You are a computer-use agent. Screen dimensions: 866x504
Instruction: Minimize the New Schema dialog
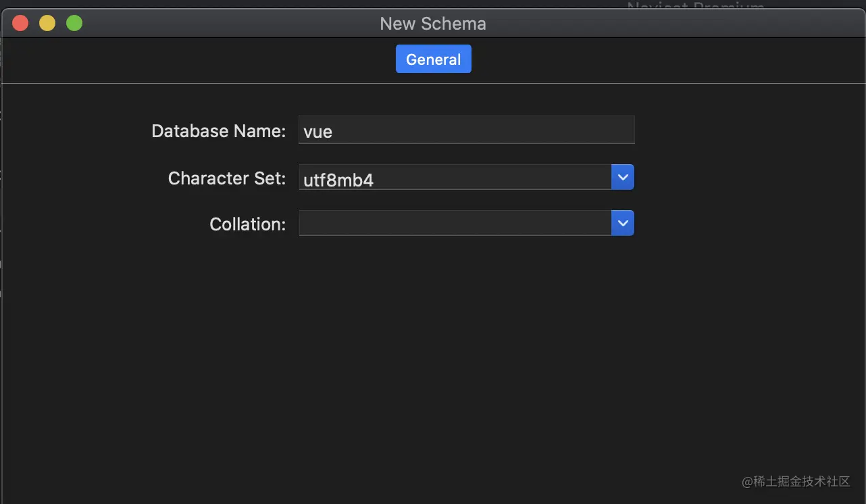pos(47,23)
